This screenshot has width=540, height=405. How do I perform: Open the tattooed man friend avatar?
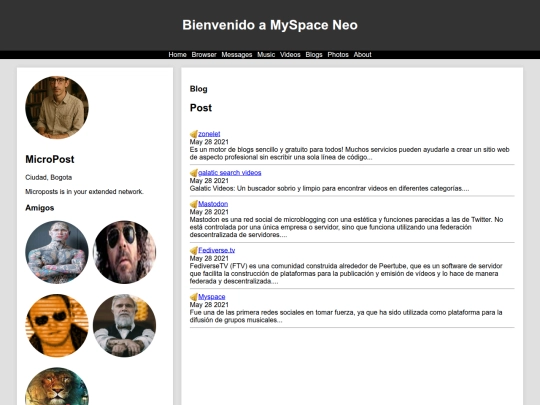point(57,252)
